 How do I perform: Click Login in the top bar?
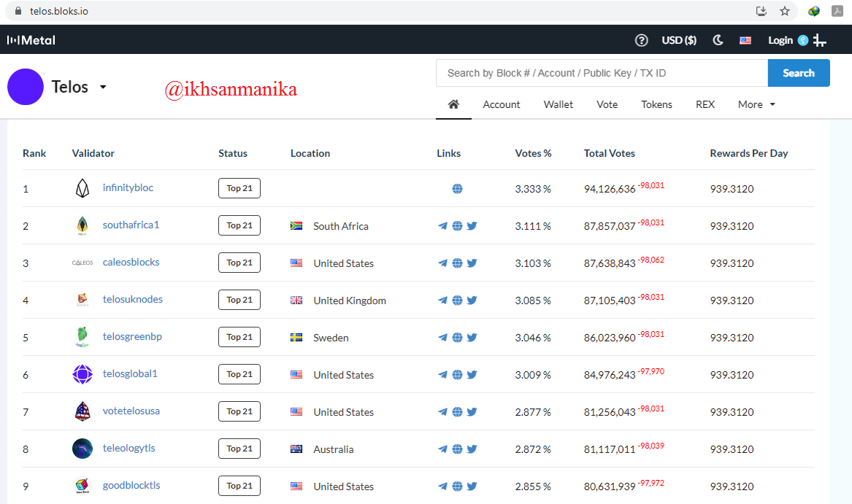780,40
